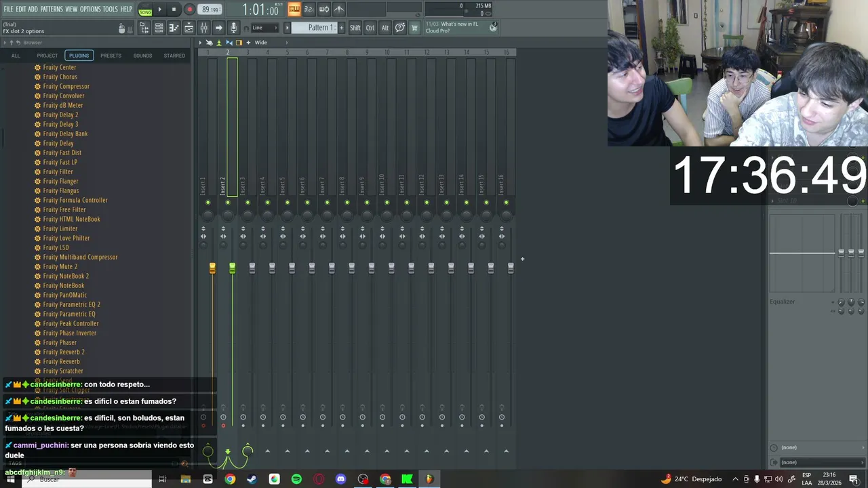The width and height of the screenshot is (868, 488).
Task: Click the Fruity Limiter plugin entry
Action: 60,228
